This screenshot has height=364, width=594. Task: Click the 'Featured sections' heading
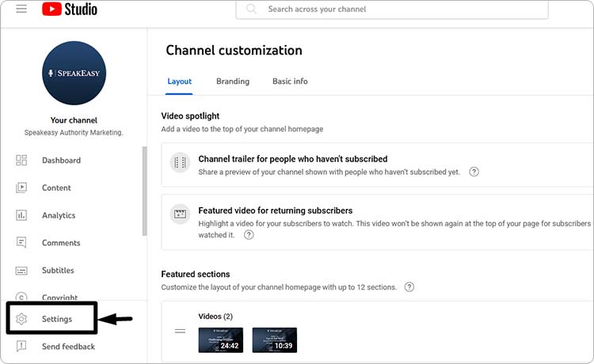tap(196, 274)
